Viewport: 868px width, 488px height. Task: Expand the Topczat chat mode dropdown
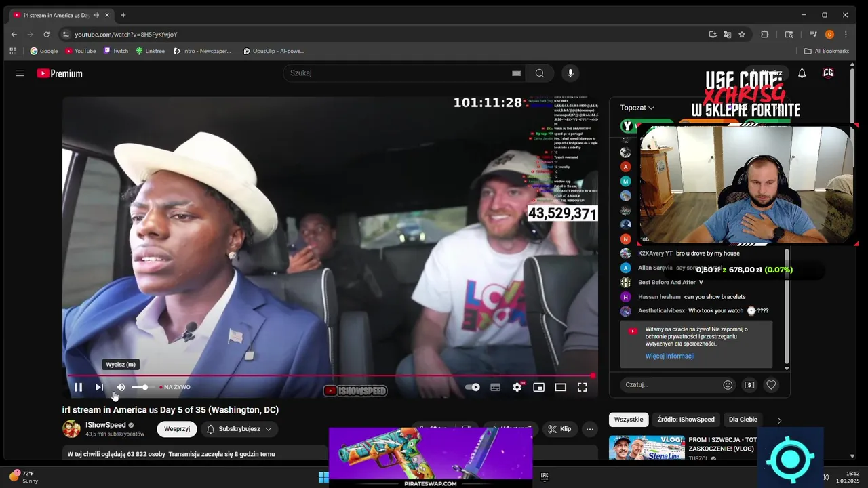637,108
